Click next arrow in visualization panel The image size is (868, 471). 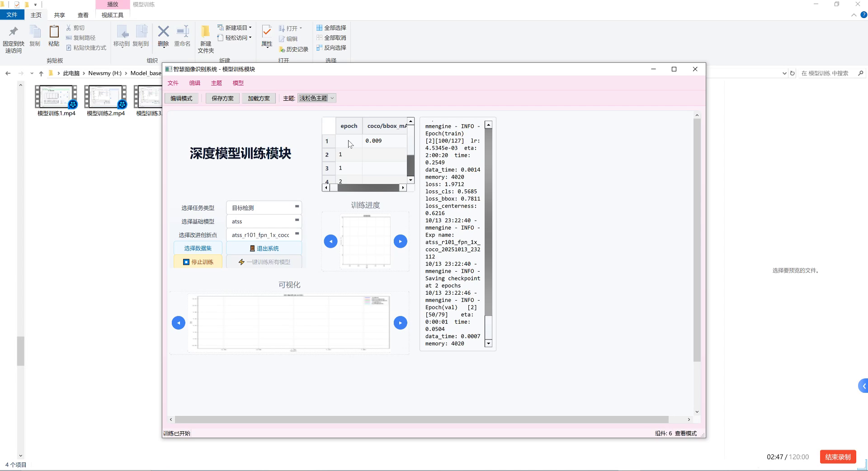click(x=400, y=323)
